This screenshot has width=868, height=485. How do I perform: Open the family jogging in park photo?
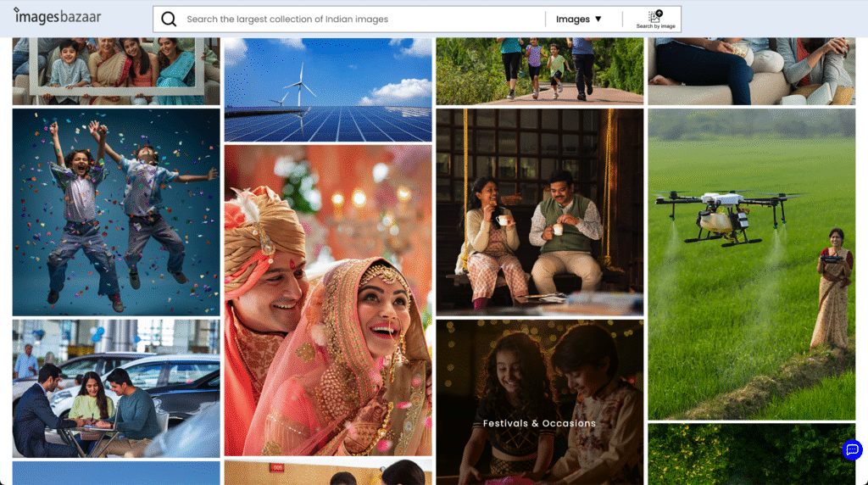coord(540,71)
